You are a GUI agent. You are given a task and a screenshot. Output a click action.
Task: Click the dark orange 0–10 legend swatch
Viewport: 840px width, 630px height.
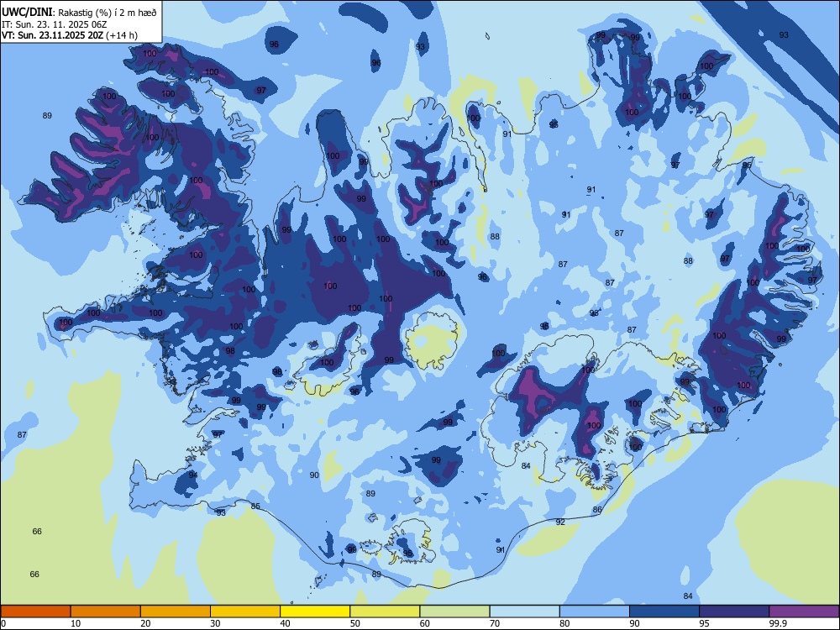coord(35,612)
